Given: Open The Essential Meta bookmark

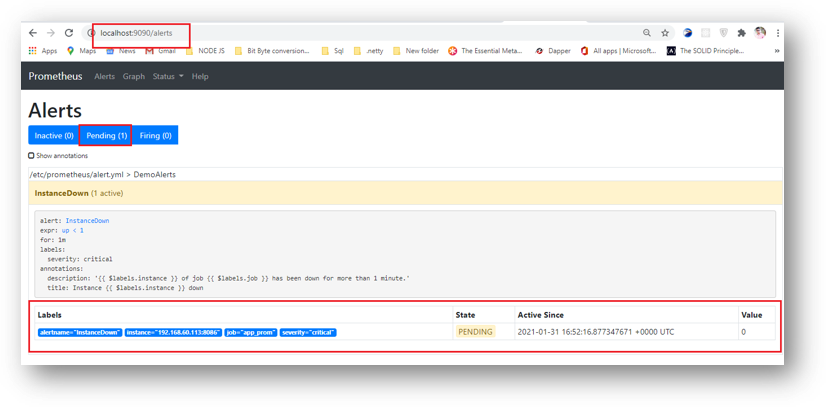Looking at the screenshot, I should (486, 51).
